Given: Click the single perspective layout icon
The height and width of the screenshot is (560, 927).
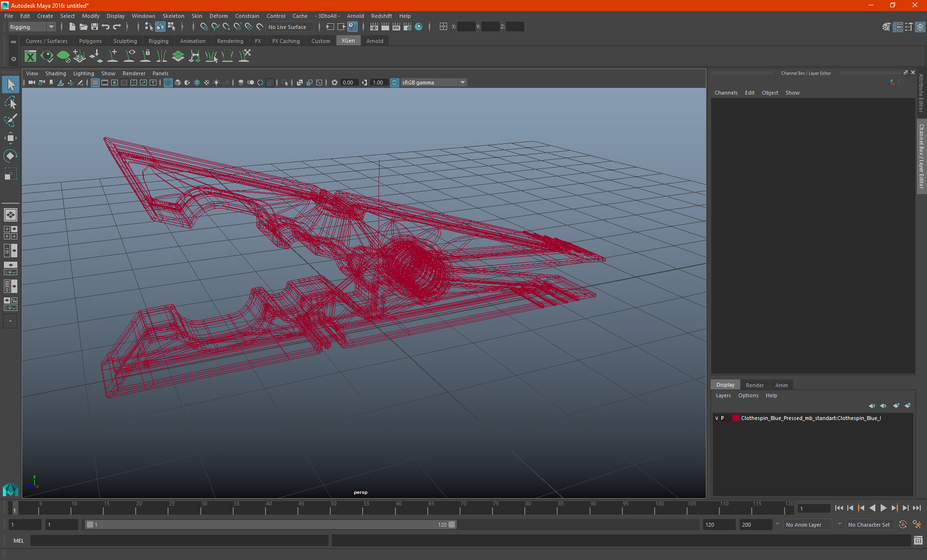Looking at the screenshot, I should [x=11, y=215].
